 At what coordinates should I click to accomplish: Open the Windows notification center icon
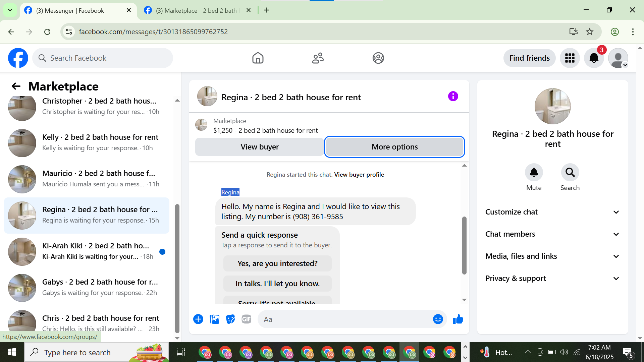(628, 352)
